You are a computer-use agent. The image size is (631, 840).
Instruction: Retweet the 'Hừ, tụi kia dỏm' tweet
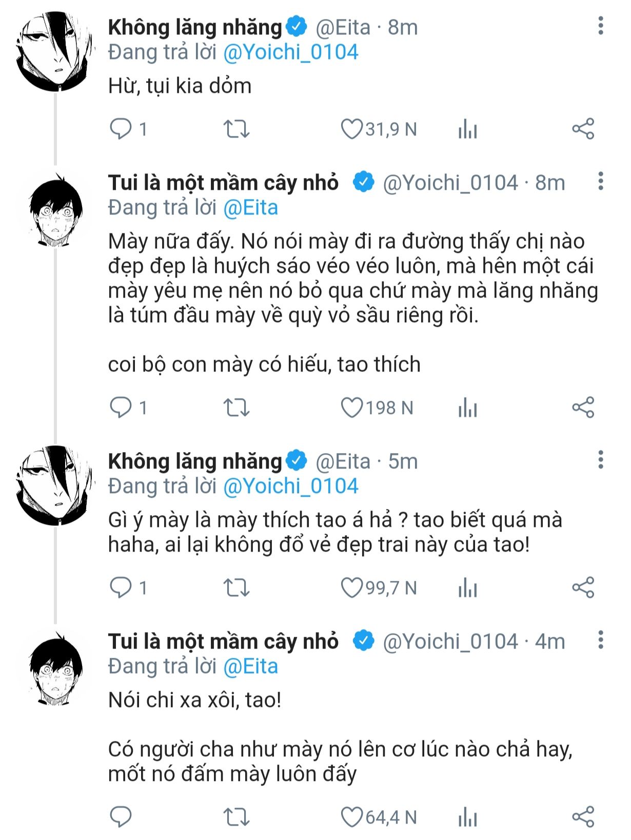point(236,129)
